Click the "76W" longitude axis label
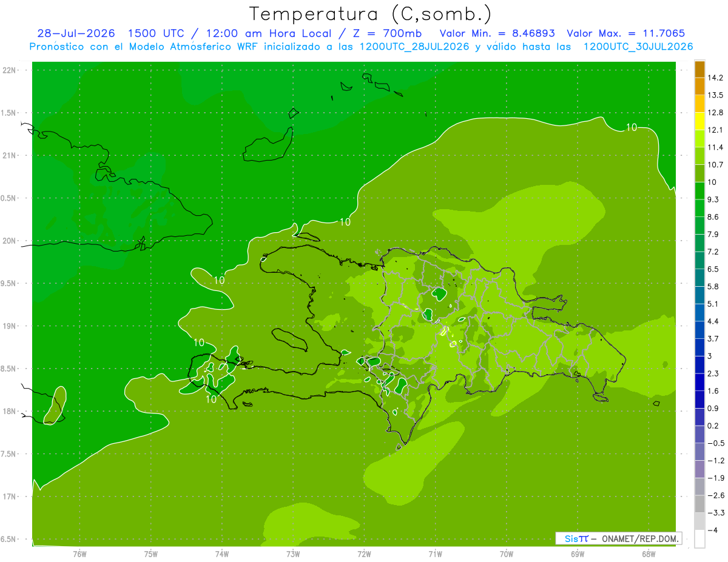This screenshot has height=562, width=728. pos(79,554)
